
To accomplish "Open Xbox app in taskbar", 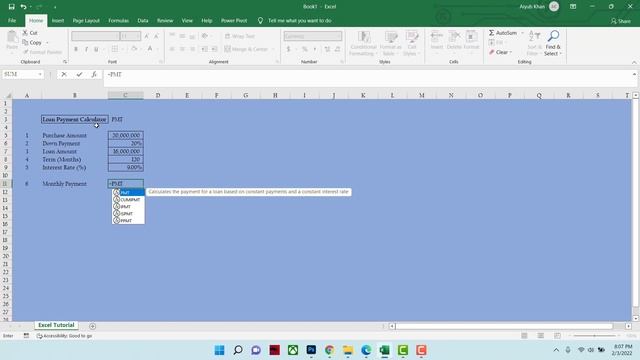I will pos(293,350).
